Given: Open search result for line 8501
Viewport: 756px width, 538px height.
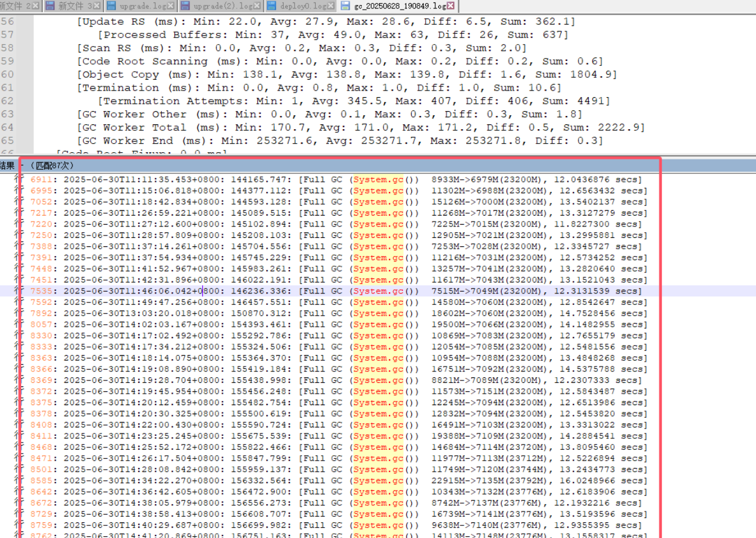Looking at the screenshot, I should [339, 470].
